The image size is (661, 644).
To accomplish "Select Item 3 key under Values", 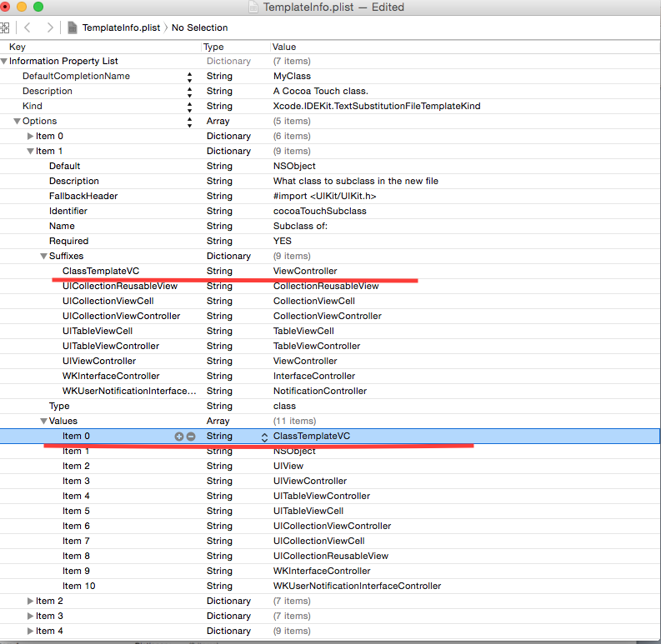I will (x=76, y=481).
